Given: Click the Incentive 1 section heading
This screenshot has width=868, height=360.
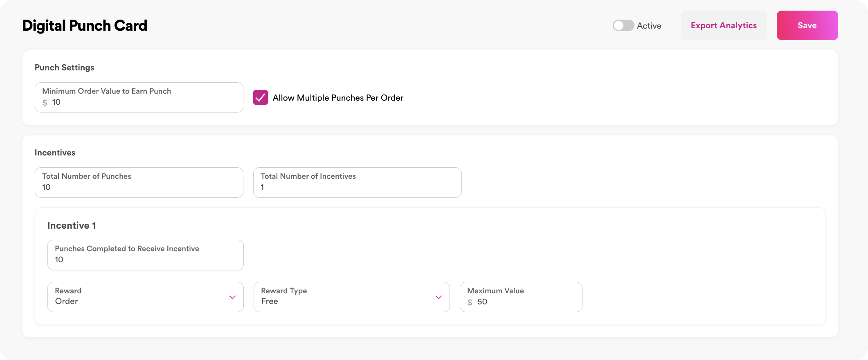Looking at the screenshot, I should (x=72, y=225).
